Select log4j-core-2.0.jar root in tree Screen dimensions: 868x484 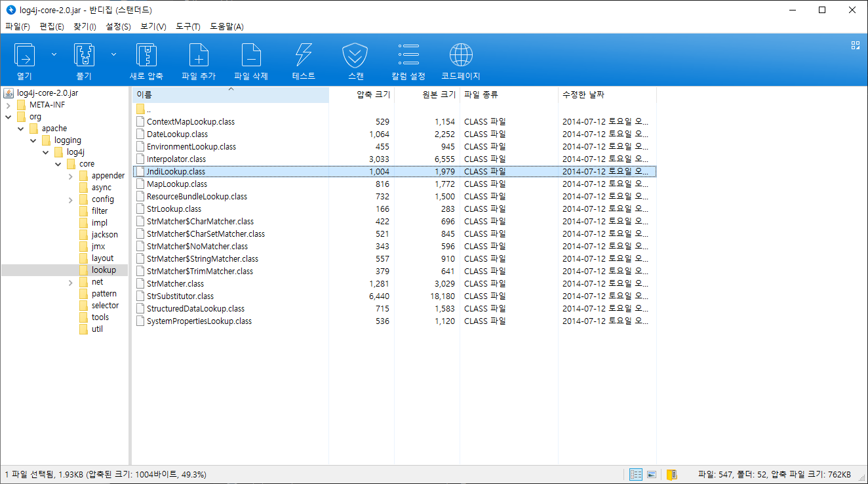(x=47, y=93)
